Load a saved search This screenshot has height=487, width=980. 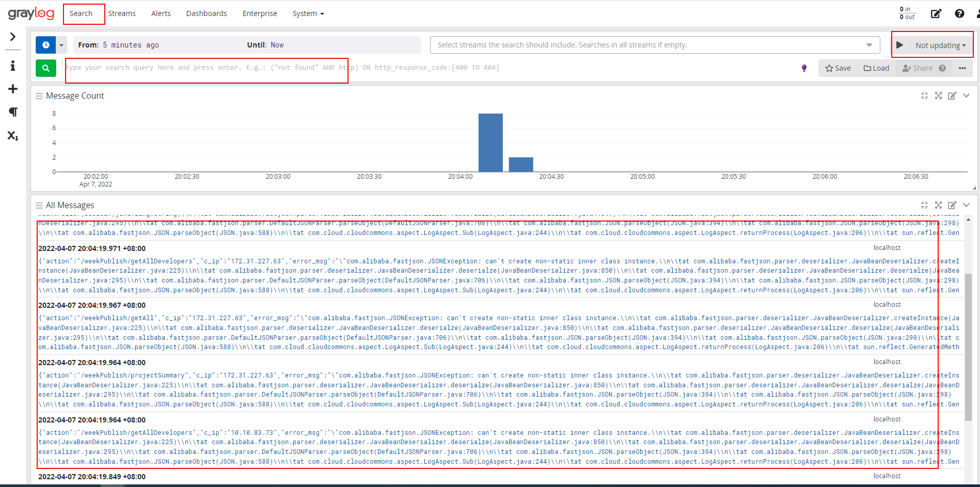pos(876,68)
